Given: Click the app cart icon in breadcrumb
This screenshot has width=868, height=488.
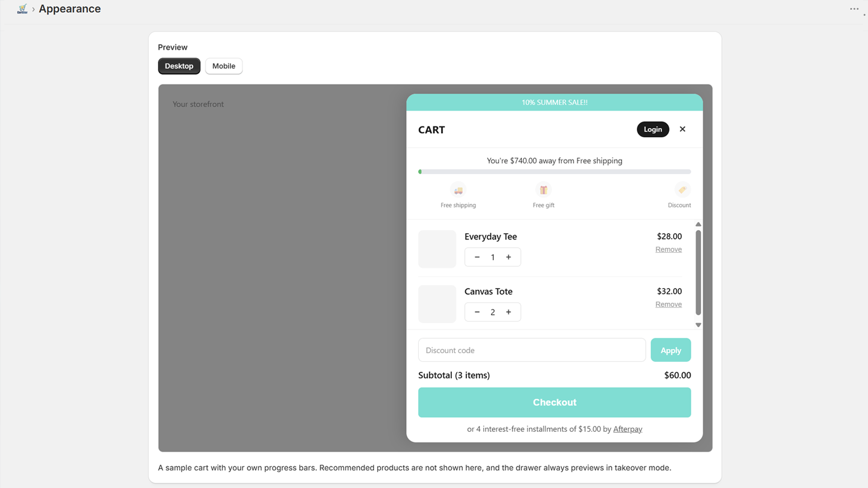Looking at the screenshot, I should 22,9.
